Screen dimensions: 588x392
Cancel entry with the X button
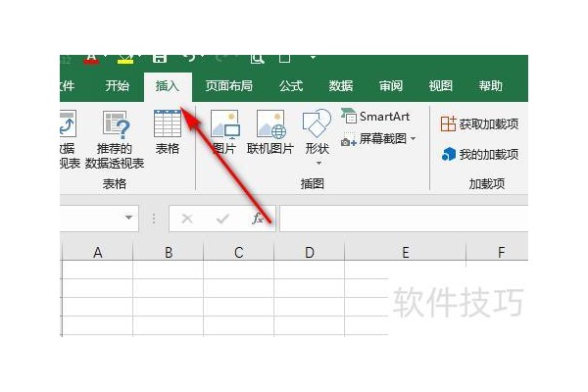pyautogui.click(x=187, y=218)
